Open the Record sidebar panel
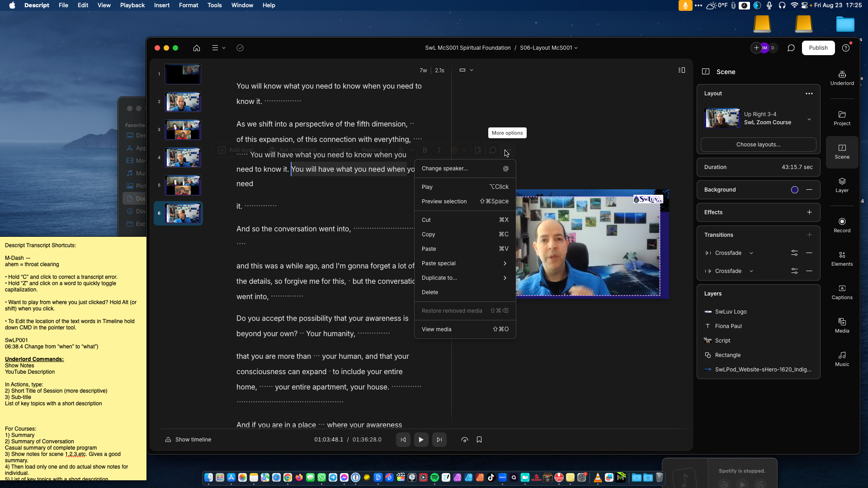Viewport: 868px width, 488px height. click(842, 225)
